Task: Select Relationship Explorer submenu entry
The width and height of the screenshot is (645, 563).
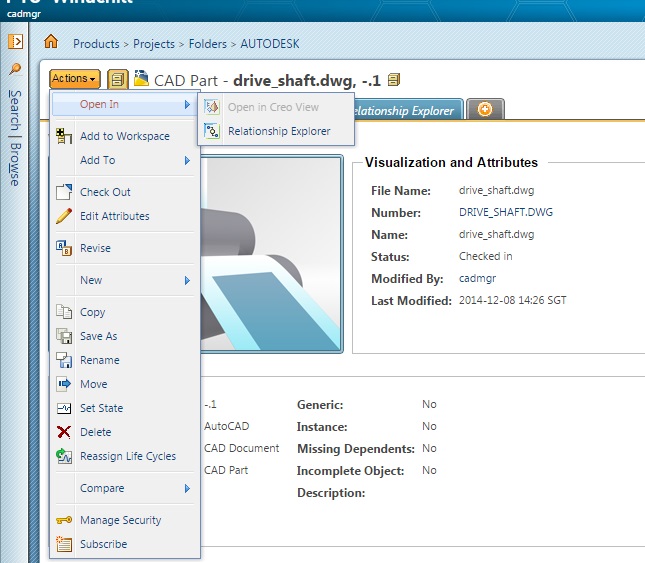Action: [276, 131]
